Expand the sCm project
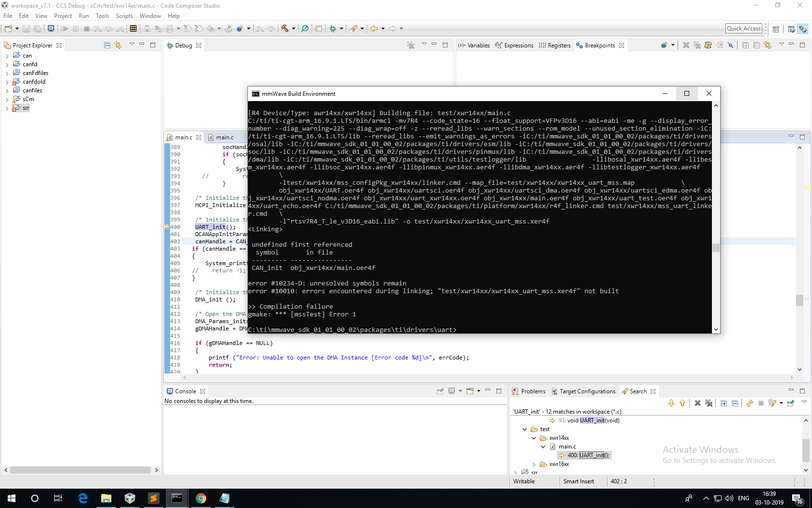Screen dimensions: 812x508 pyautogui.click(x=7, y=99)
